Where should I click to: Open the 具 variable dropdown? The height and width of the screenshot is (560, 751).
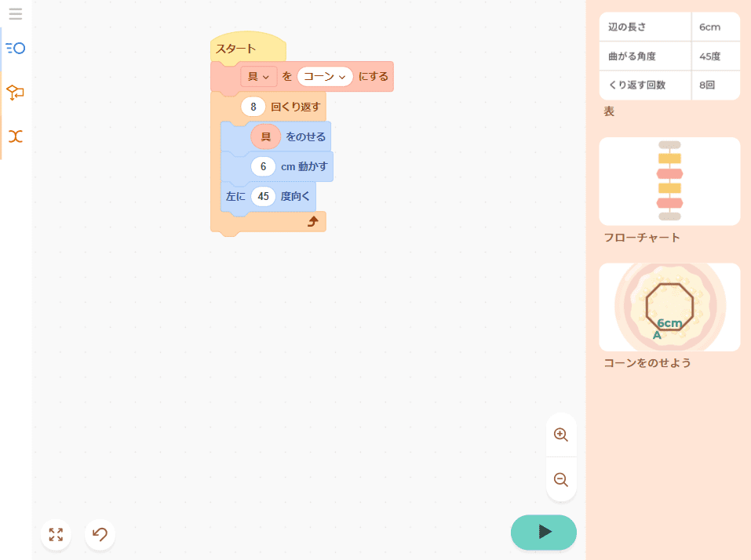point(258,77)
